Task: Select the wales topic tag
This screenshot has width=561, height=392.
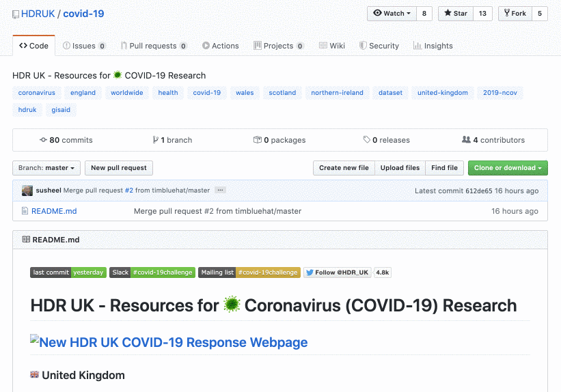Action: tap(245, 93)
